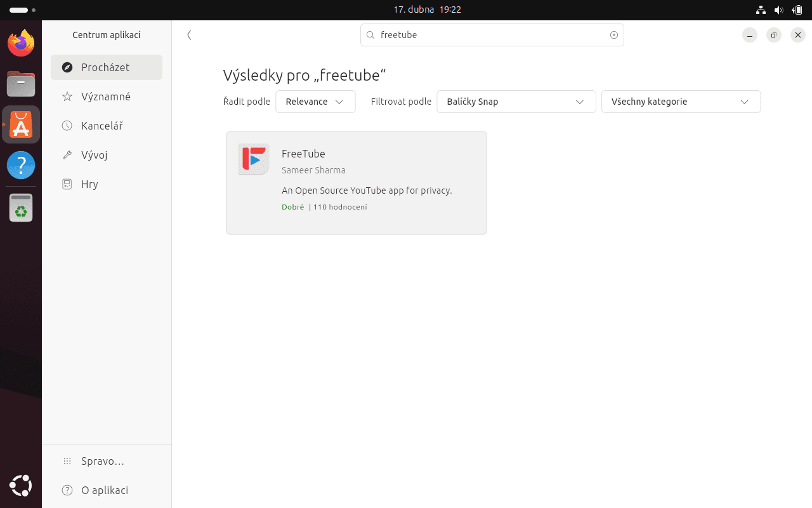This screenshot has width=812, height=508.
Task: Click the grid icon beside Spravo...
Action: coord(67,461)
